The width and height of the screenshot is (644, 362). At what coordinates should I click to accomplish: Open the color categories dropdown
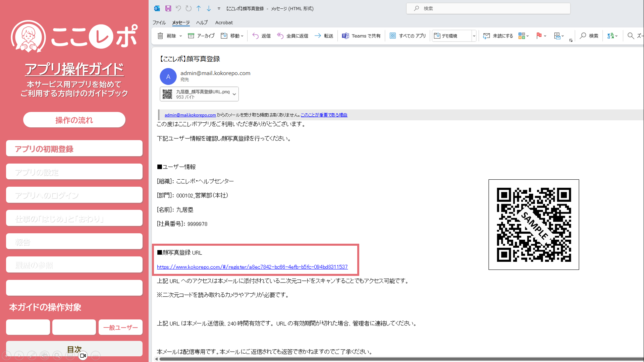click(x=528, y=36)
